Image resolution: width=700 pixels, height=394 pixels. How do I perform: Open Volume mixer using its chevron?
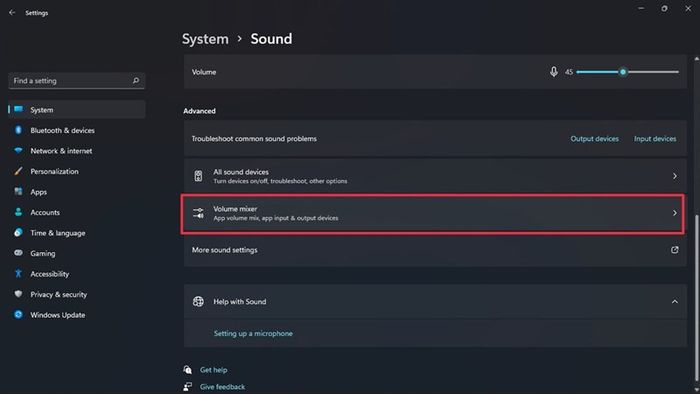click(675, 213)
